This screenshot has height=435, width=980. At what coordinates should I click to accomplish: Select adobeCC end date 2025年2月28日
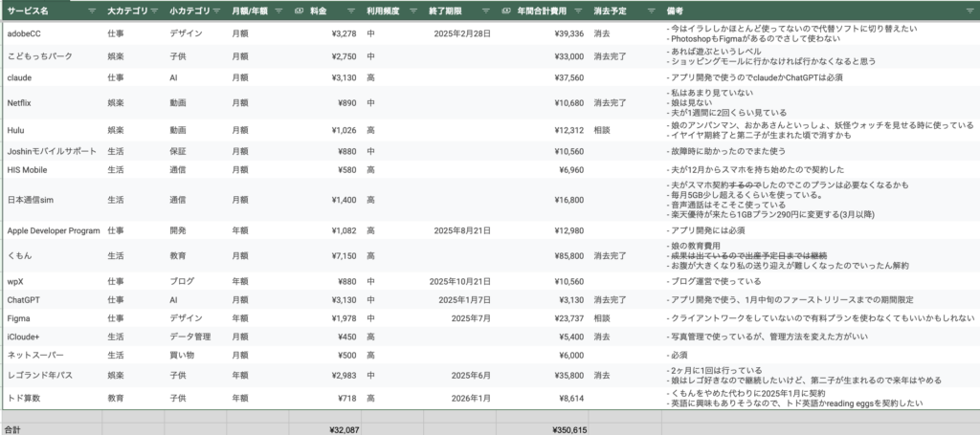[x=460, y=33]
